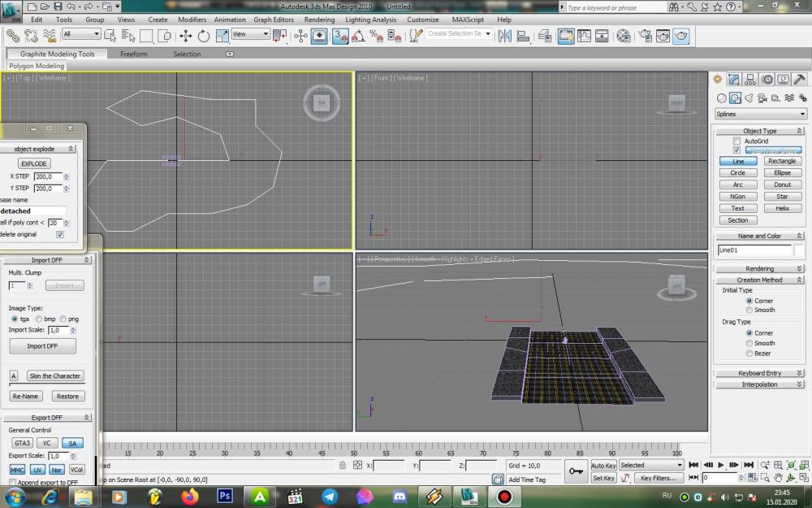Select png image type radio
Viewport: 812px width, 508px height.
click(x=63, y=319)
